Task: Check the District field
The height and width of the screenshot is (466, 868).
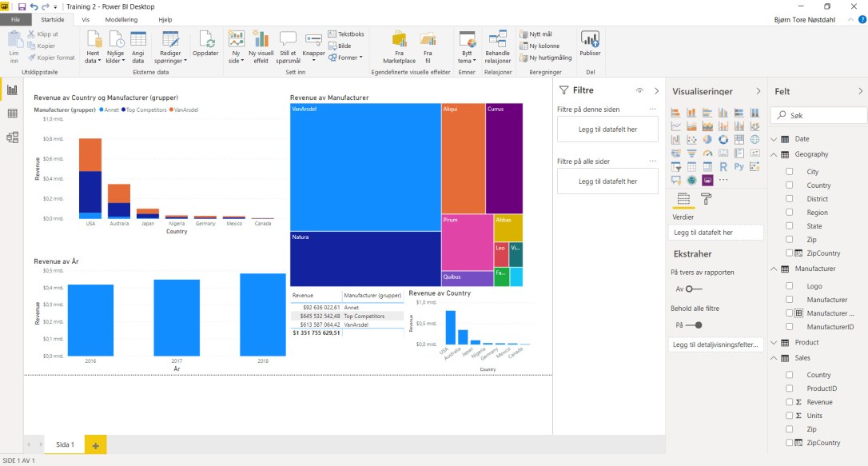Action: point(790,199)
